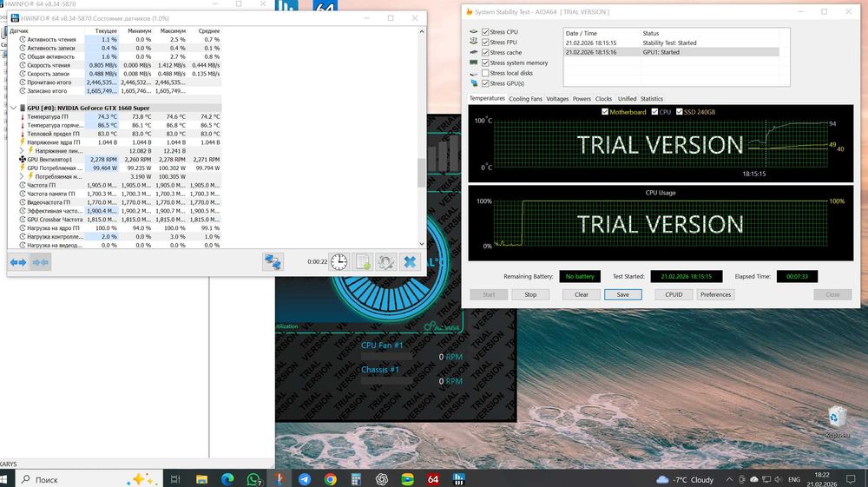Viewport: 868px width, 487px height.
Task: Click the HWiNFO reset clock icon
Action: [x=339, y=261]
